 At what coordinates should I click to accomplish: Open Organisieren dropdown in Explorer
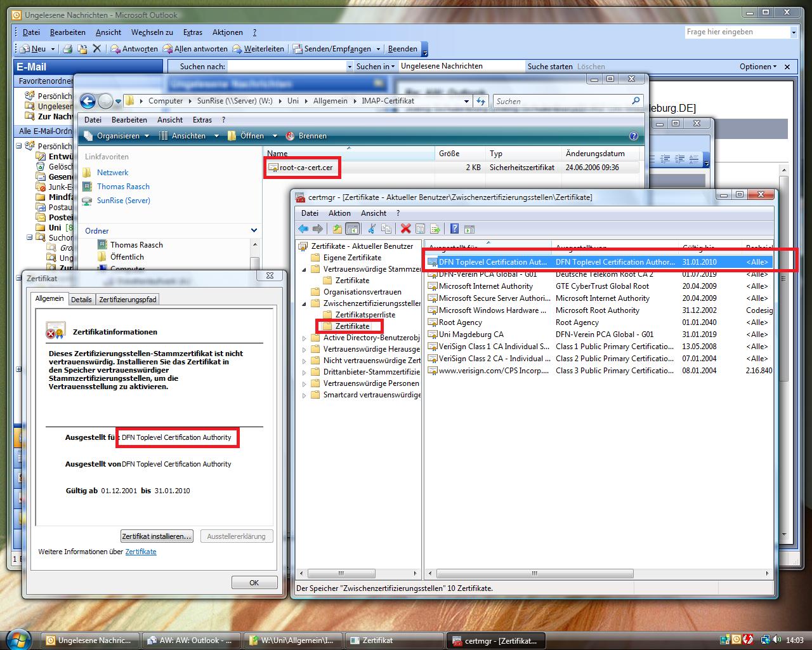pos(117,136)
